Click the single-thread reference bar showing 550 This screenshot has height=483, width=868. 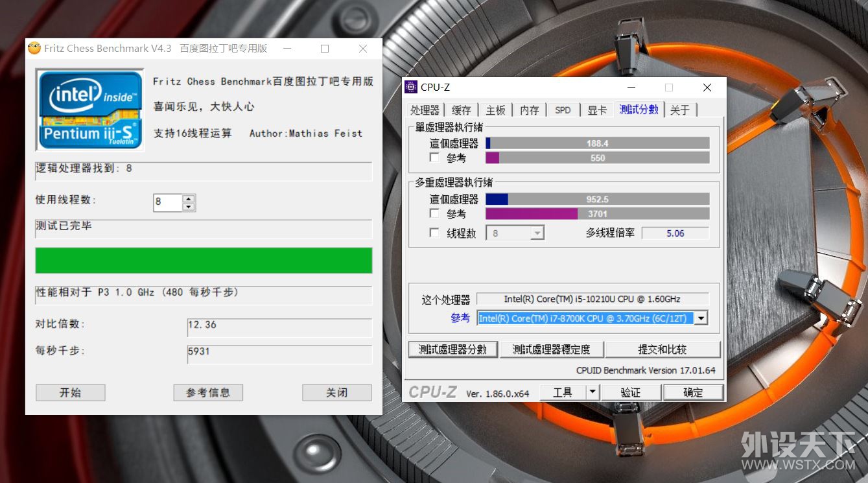[598, 158]
